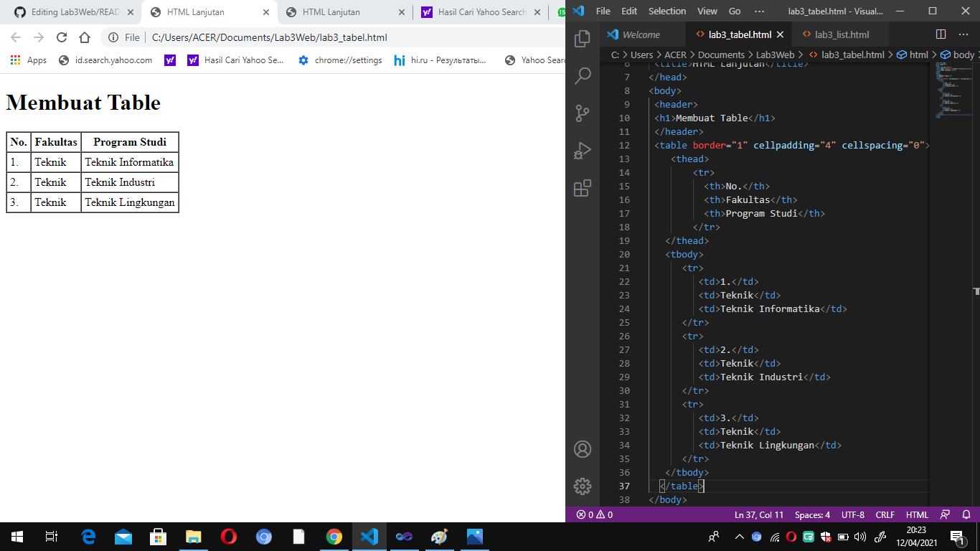Open Task View on taskbar

coord(52,537)
